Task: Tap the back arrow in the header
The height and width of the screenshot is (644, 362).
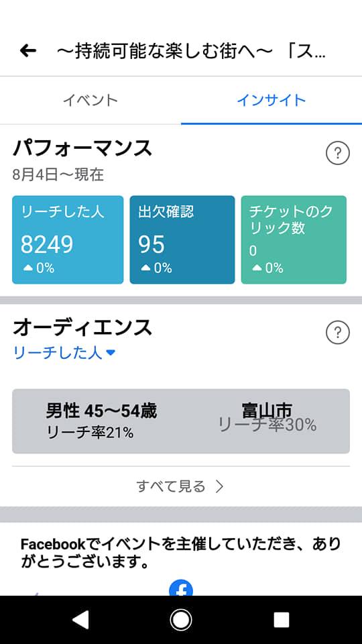Action: click(28, 51)
